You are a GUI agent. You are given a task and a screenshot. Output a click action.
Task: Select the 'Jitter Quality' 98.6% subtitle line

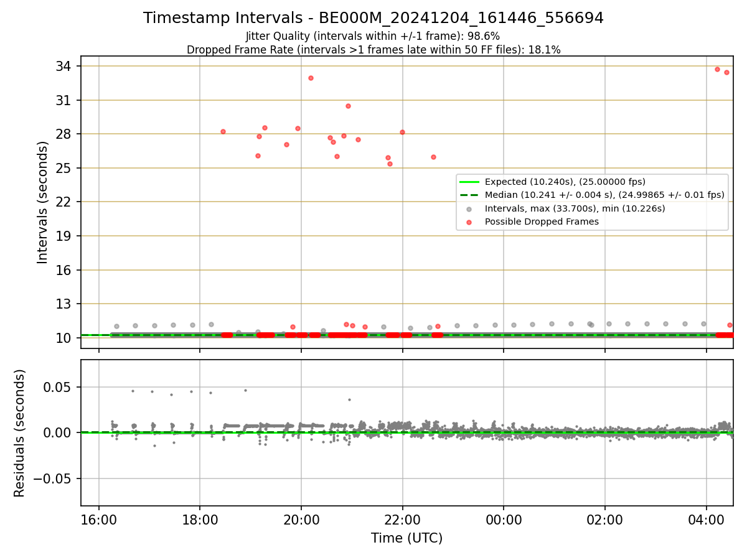(373, 36)
